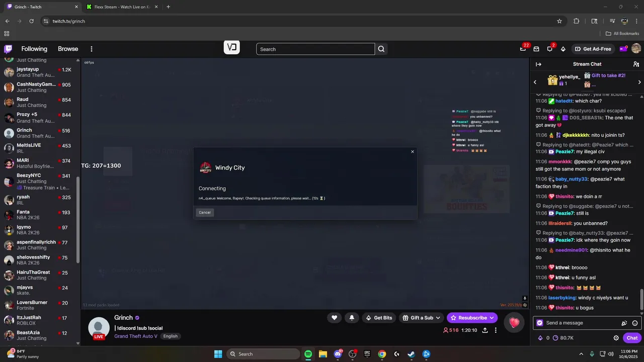Click the sidebar channels scrollbar thumb
Image resolution: width=644 pixels, height=362 pixels.
tap(77, 219)
